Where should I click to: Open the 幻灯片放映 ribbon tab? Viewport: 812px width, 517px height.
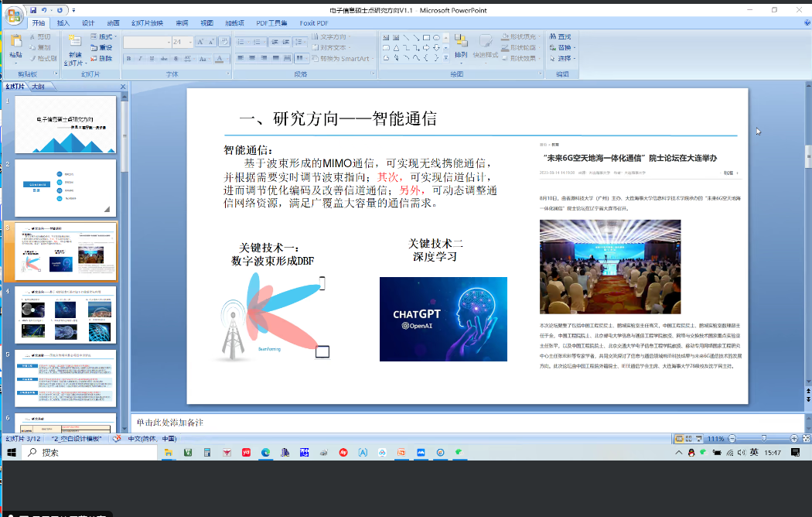[146, 23]
